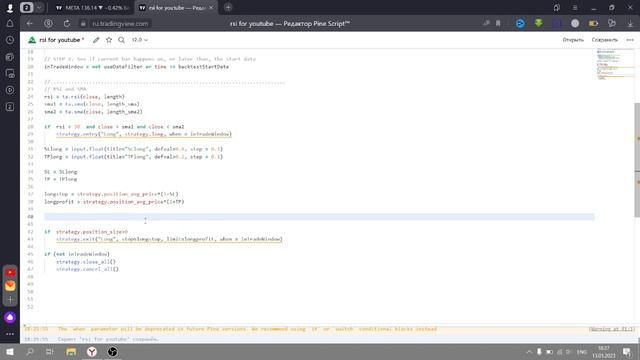640x360 pixels.
Task: Open the browser extensions menu icon
Action: [612, 24]
